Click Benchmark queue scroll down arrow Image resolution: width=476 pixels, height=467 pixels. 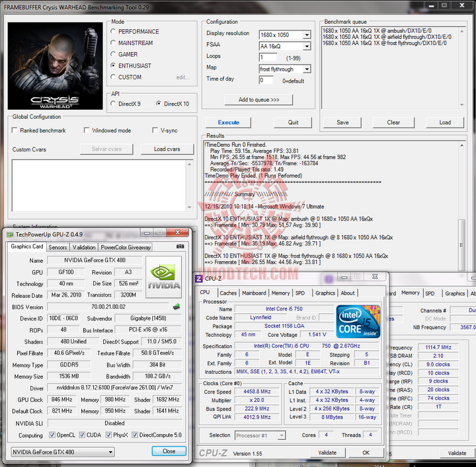461,104
